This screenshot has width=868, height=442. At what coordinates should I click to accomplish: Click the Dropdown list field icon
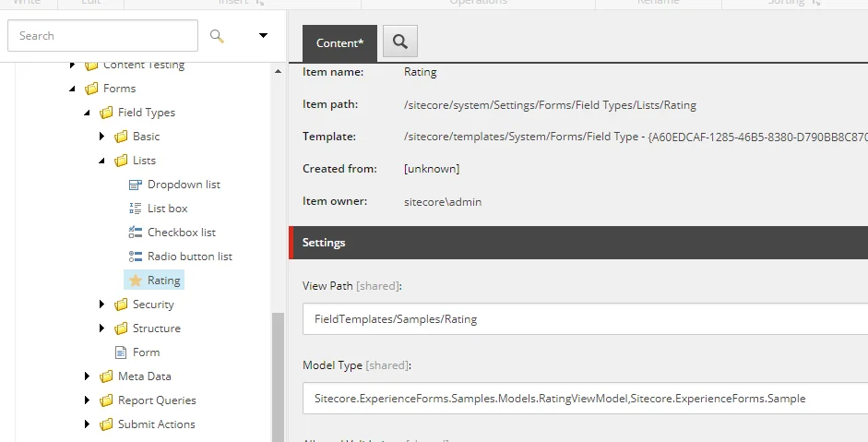(x=135, y=185)
